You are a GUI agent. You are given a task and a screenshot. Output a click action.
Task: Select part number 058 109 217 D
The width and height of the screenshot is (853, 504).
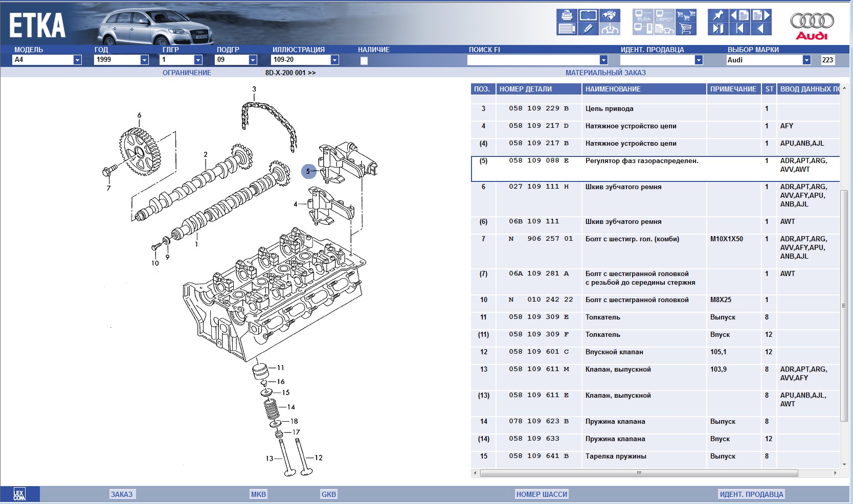pyautogui.click(x=538, y=126)
